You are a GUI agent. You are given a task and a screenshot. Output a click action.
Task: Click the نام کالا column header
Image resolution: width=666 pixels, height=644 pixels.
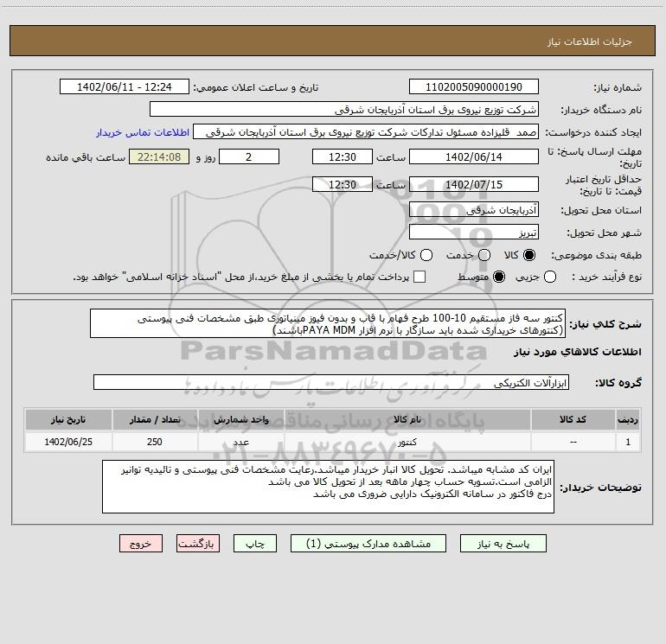tap(407, 420)
